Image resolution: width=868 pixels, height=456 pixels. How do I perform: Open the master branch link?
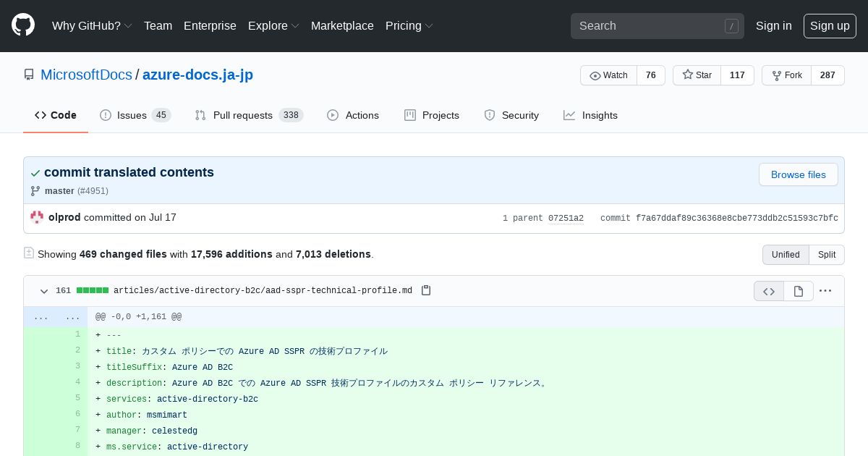pyautogui.click(x=59, y=191)
